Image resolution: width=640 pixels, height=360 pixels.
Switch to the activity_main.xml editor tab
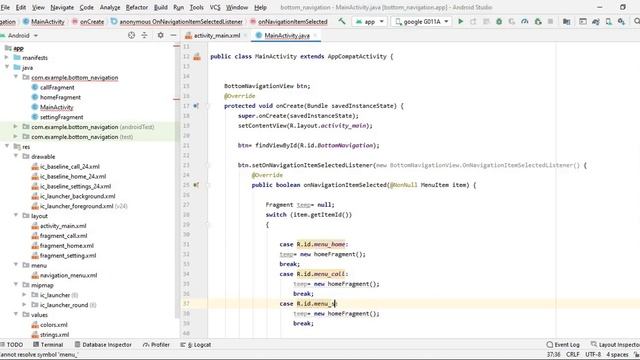(x=216, y=36)
